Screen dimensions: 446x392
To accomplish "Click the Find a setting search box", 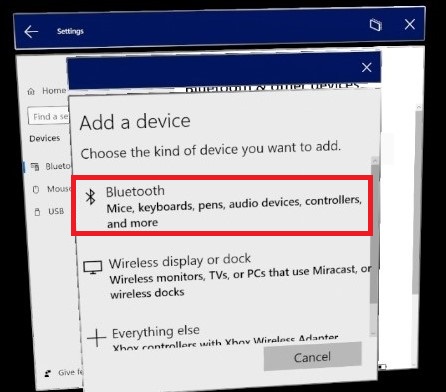I will (48, 116).
